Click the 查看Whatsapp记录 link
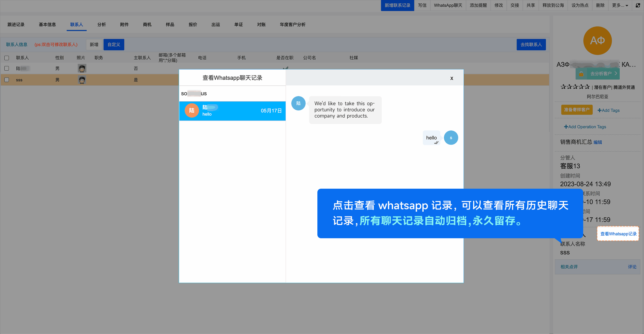Screen dimensions: 644x334 click(618, 234)
